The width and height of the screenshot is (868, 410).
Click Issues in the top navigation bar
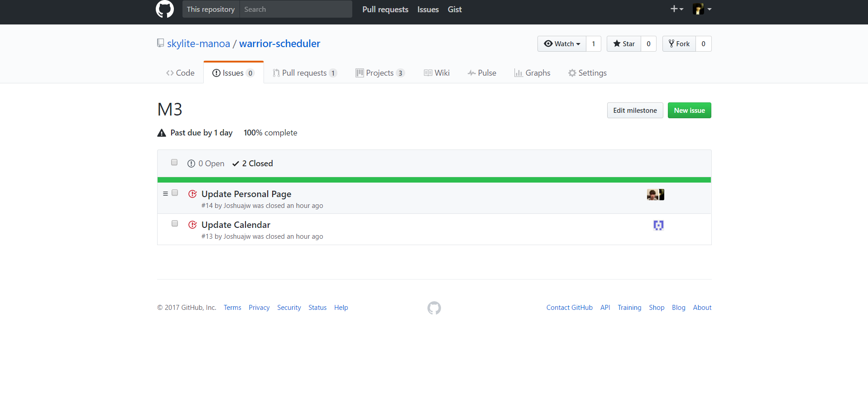(x=428, y=10)
